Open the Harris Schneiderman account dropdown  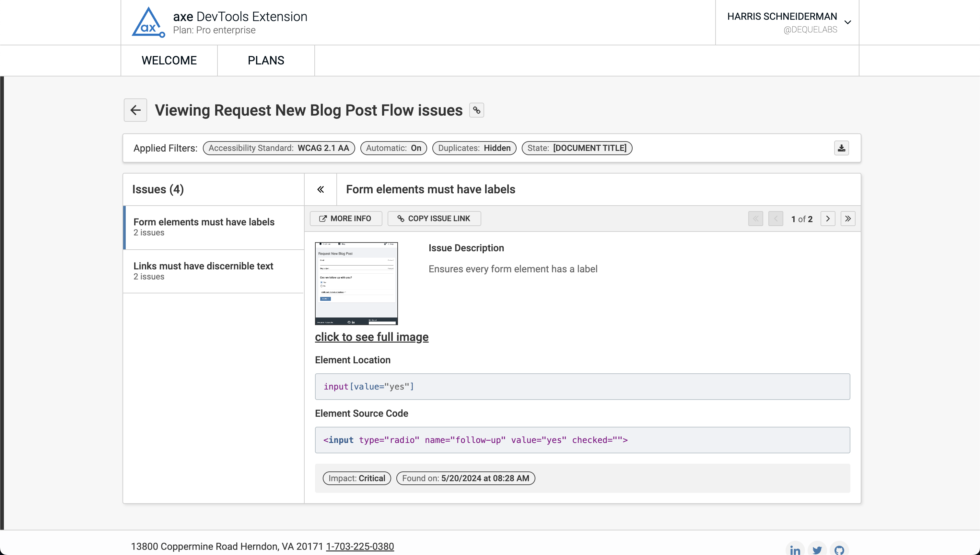(x=848, y=22)
